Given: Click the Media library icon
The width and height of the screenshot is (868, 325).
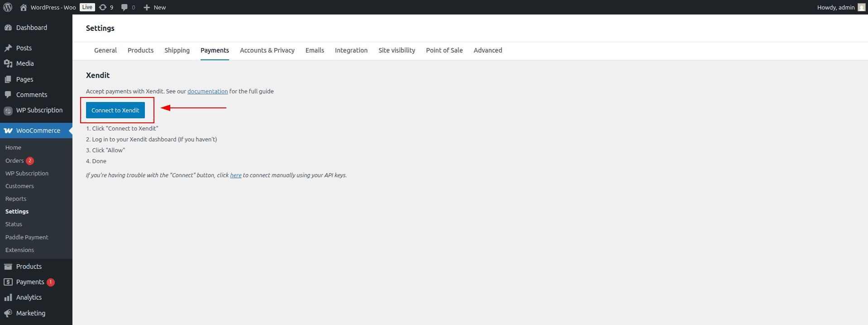Looking at the screenshot, I should point(8,63).
